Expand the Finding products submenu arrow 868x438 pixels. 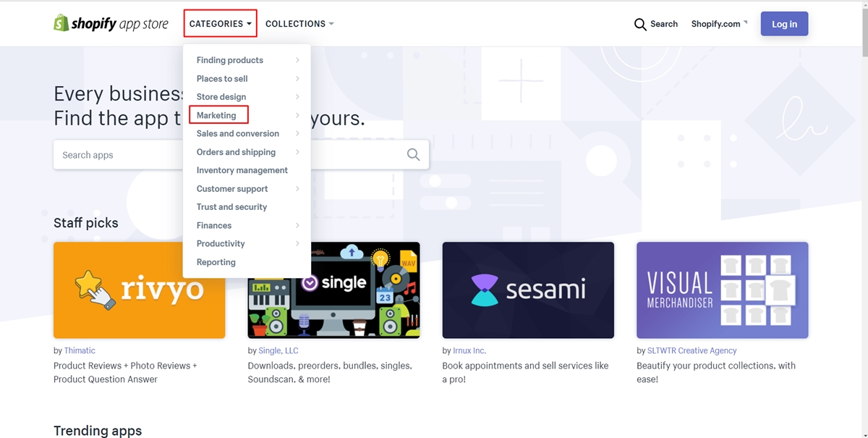pos(297,60)
